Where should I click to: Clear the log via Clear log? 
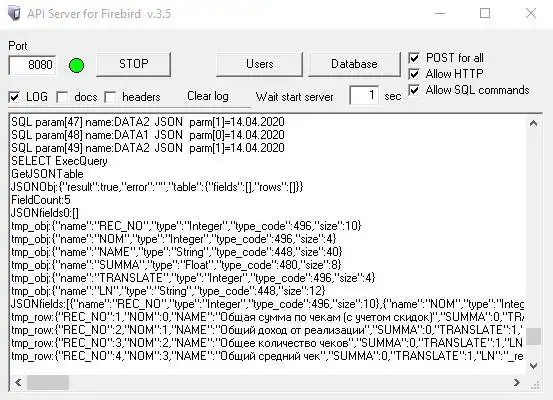pos(208,96)
